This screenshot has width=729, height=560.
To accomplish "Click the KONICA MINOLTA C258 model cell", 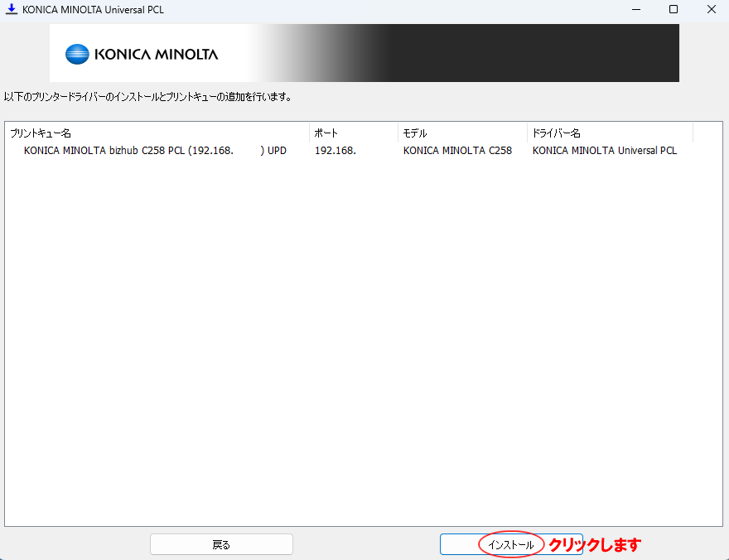I will [x=457, y=151].
